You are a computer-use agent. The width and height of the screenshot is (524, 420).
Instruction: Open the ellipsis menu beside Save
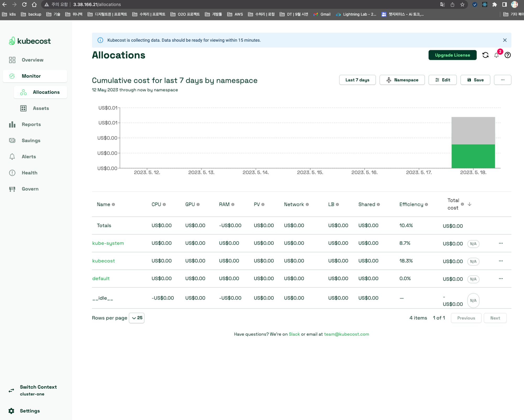502,80
